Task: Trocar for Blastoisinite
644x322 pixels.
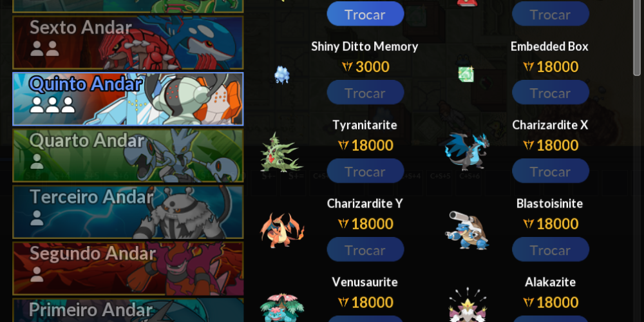Action: coord(551,249)
